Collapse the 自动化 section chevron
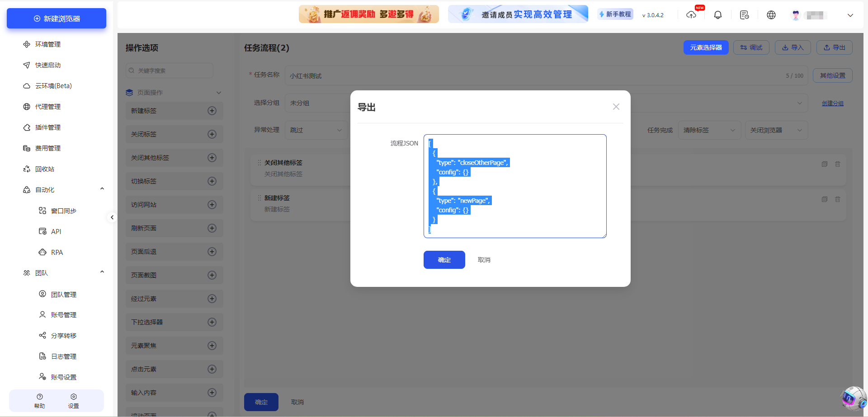 [102, 189]
